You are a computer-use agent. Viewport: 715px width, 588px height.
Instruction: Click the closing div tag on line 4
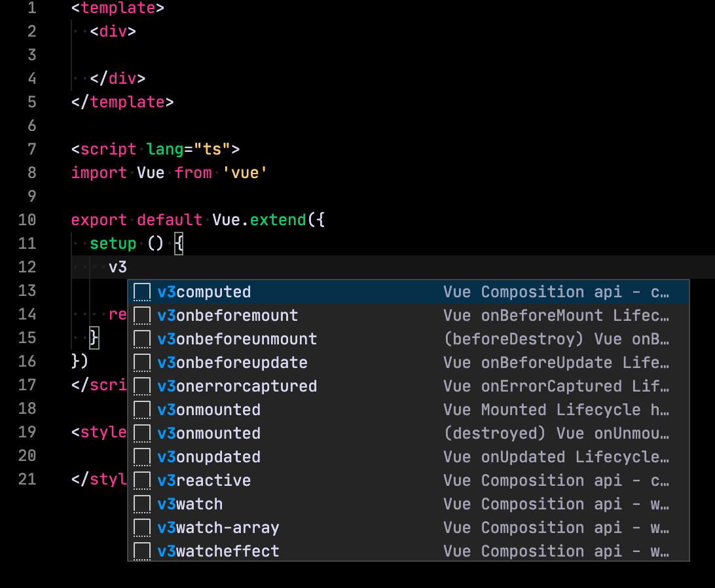click(118, 79)
